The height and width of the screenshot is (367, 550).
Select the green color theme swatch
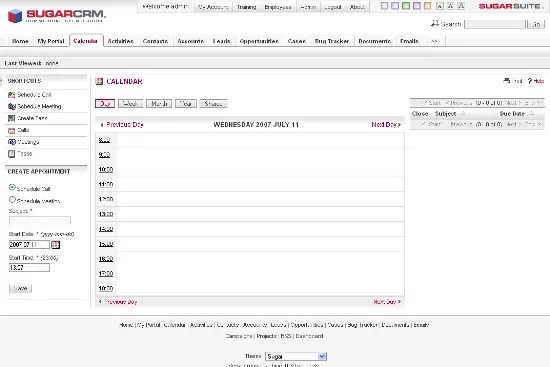(406, 6)
